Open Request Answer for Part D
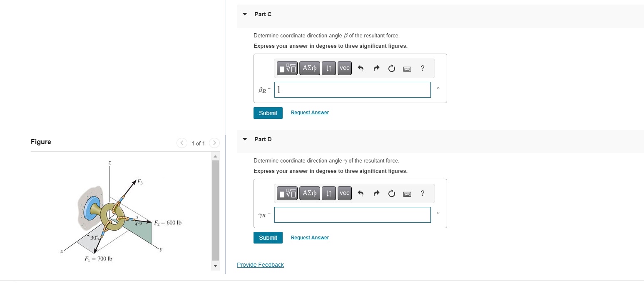 [x=310, y=237]
